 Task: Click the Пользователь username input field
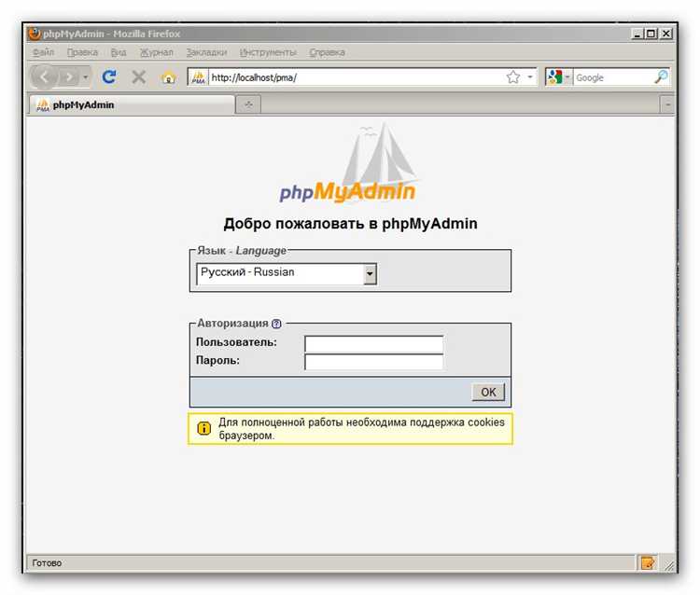click(373, 344)
